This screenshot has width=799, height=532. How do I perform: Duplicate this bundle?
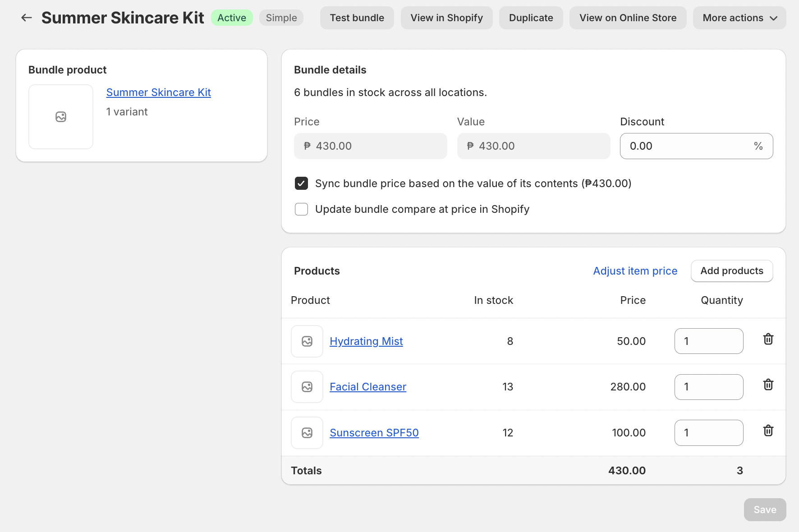coord(531,18)
